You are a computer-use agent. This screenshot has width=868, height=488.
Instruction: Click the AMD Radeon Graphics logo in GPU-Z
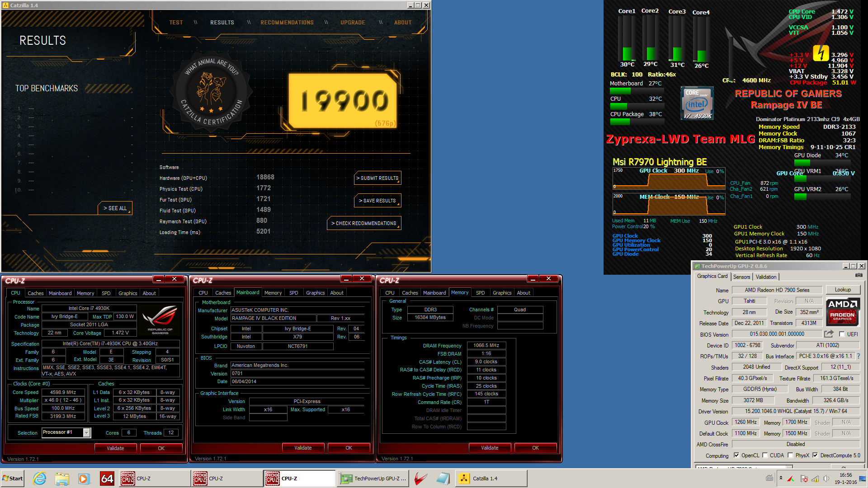[x=842, y=312]
